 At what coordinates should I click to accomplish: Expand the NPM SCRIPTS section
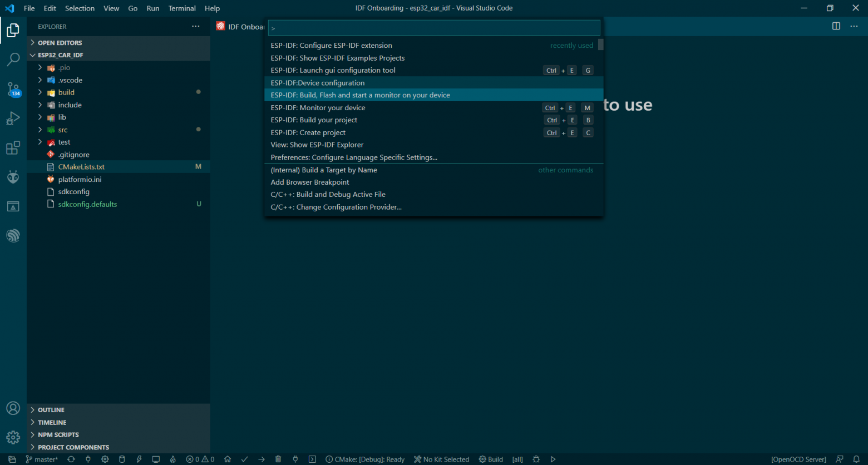click(x=119, y=435)
